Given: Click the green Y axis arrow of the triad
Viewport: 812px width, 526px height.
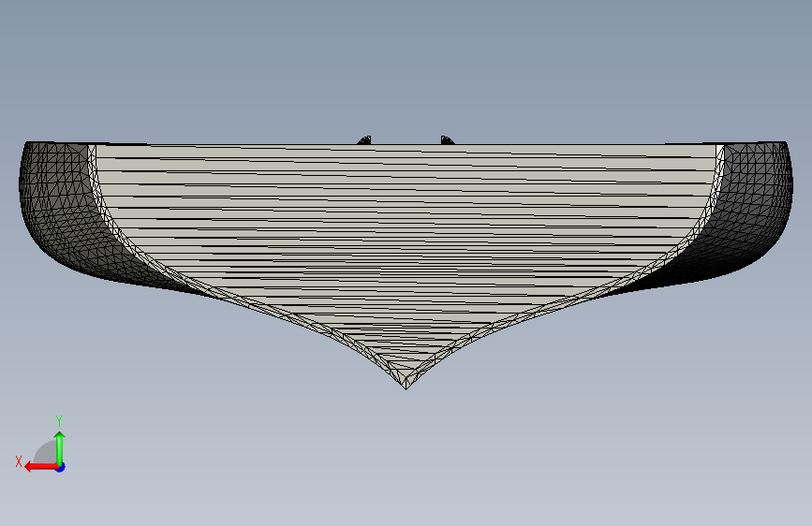Looking at the screenshot, I should click(x=60, y=447).
